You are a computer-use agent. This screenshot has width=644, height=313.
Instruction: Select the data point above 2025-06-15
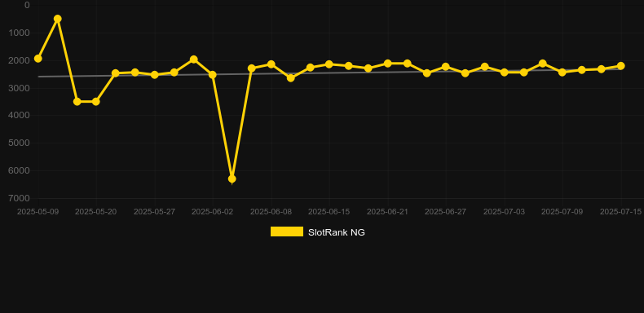(329, 64)
